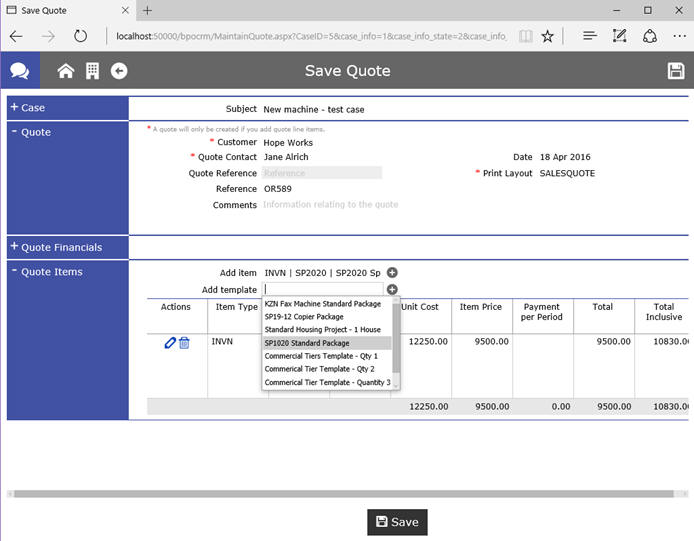This screenshot has height=541, width=694.
Task: Open the company building icon
Action: [x=92, y=71]
